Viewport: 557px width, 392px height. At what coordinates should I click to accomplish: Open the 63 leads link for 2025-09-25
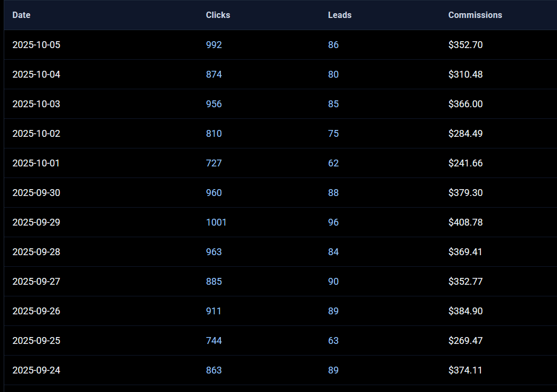click(333, 341)
